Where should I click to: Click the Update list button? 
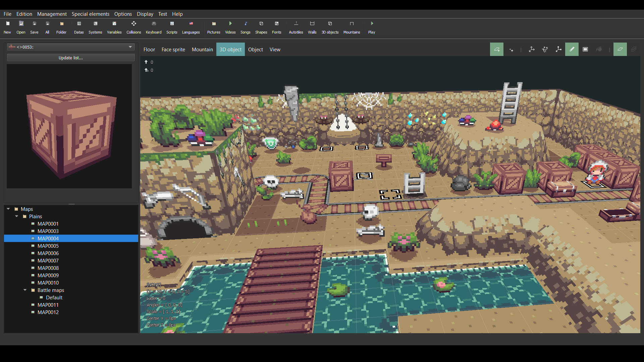click(x=71, y=57)
